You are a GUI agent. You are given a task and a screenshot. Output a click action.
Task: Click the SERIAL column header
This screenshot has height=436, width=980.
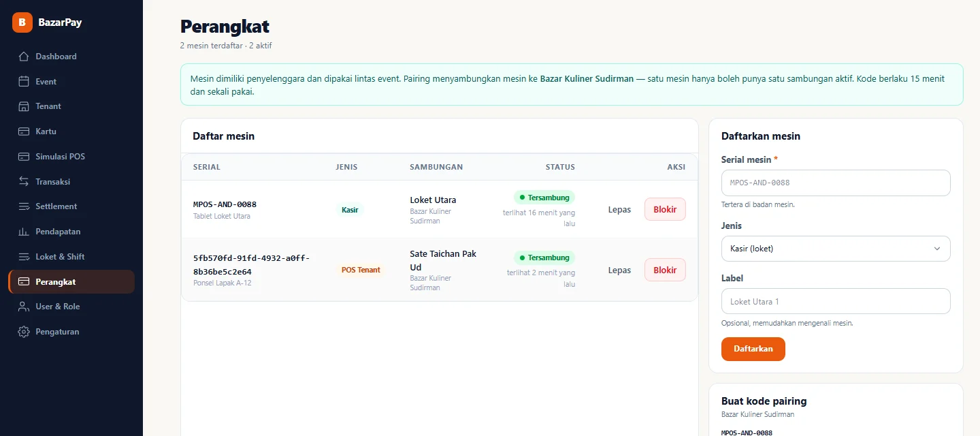[x=207, y=167]
